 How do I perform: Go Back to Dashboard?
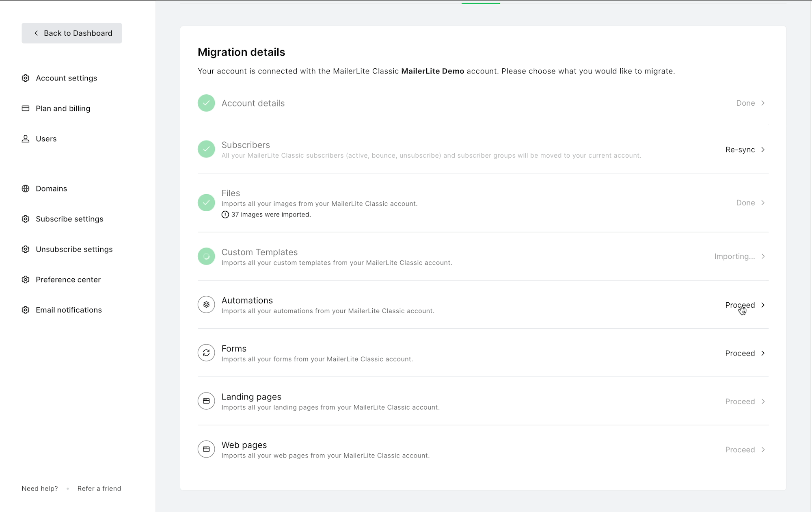click(72, 33)
